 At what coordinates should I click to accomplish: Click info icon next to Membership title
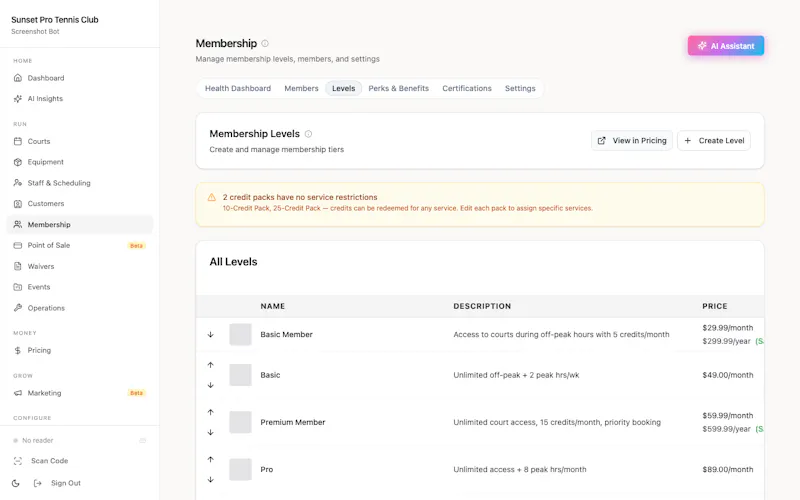pos(265,43)
